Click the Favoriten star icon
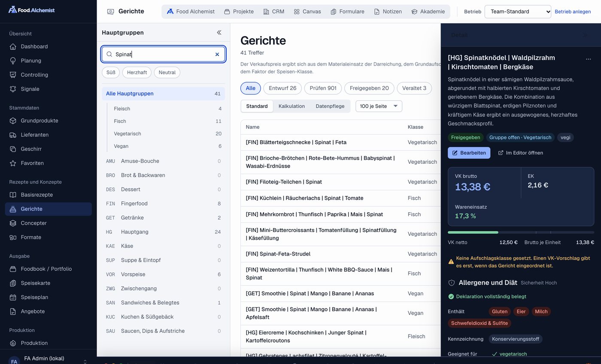 tap(13, 163)
